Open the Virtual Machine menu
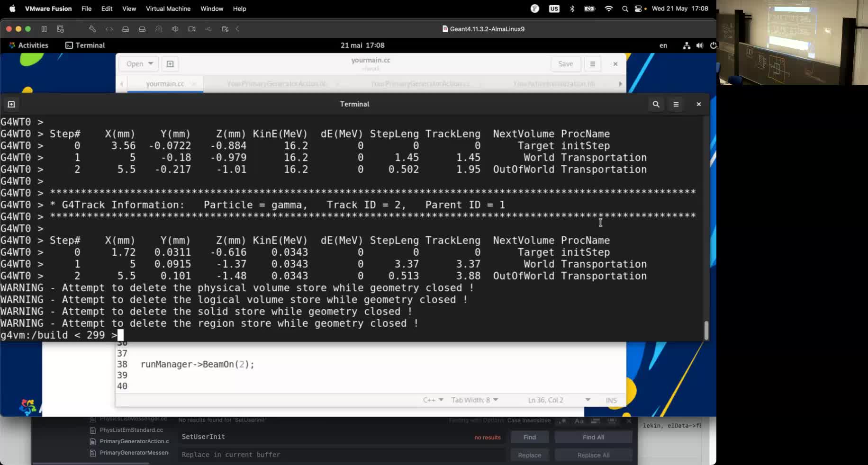 tap(168, 9)
